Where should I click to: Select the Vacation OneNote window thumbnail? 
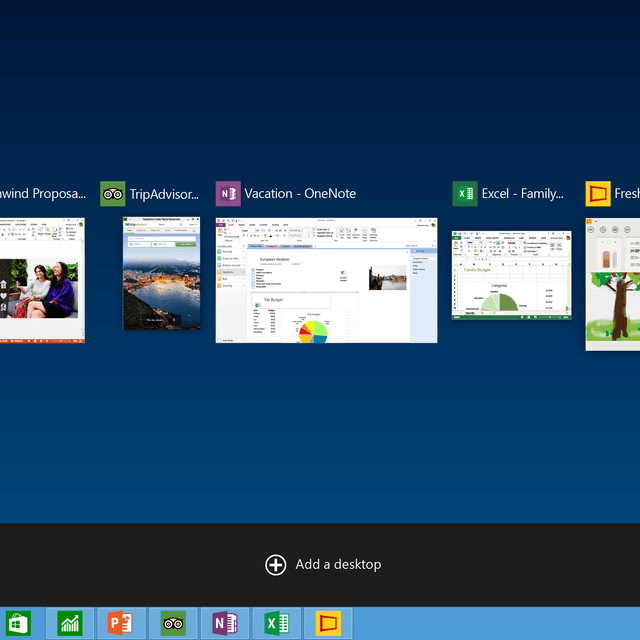tap(327, 280)
